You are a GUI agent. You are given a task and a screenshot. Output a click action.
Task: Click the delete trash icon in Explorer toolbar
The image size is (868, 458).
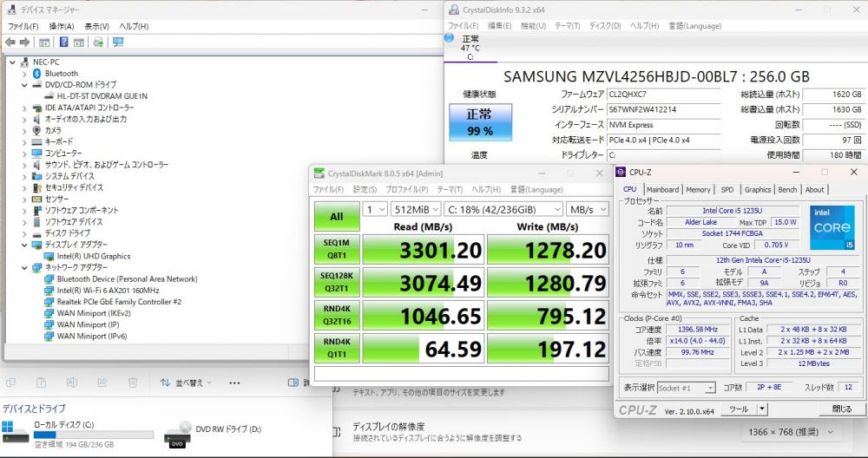tap(133, 383)
